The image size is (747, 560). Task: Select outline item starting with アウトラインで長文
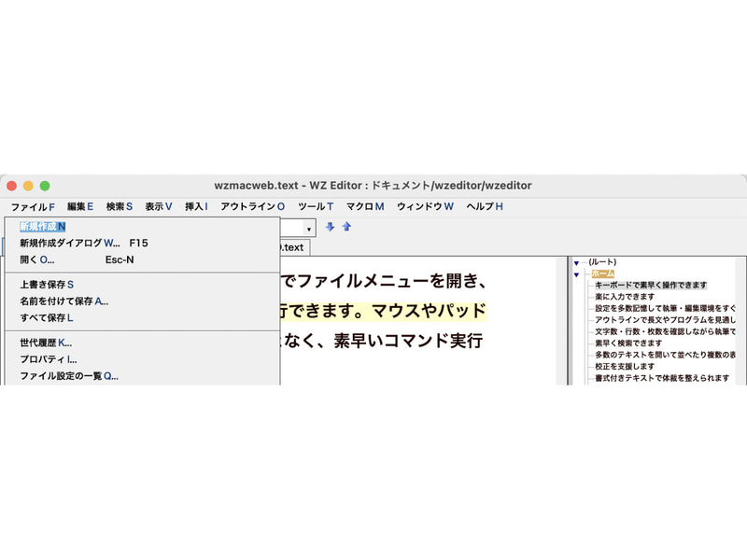pos(665,320)
